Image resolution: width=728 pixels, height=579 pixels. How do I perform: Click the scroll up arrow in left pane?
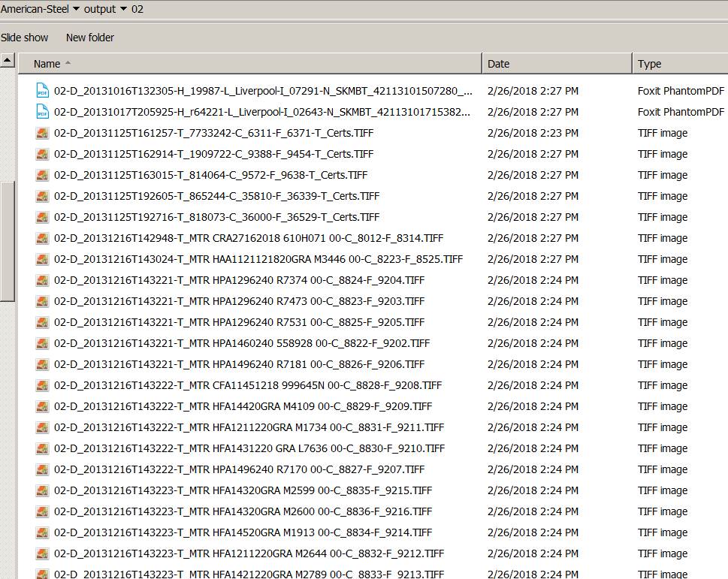[x=8, y=60]
